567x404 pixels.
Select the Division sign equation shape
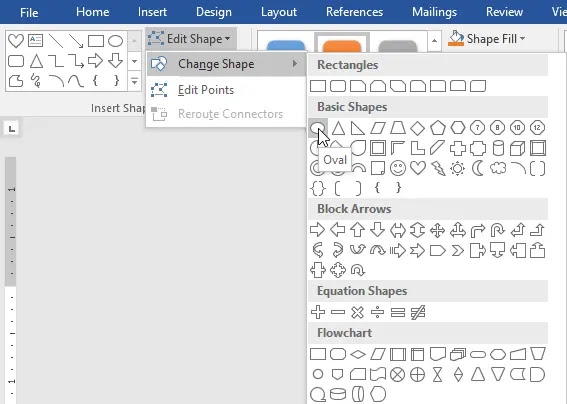tap(378, 312)
